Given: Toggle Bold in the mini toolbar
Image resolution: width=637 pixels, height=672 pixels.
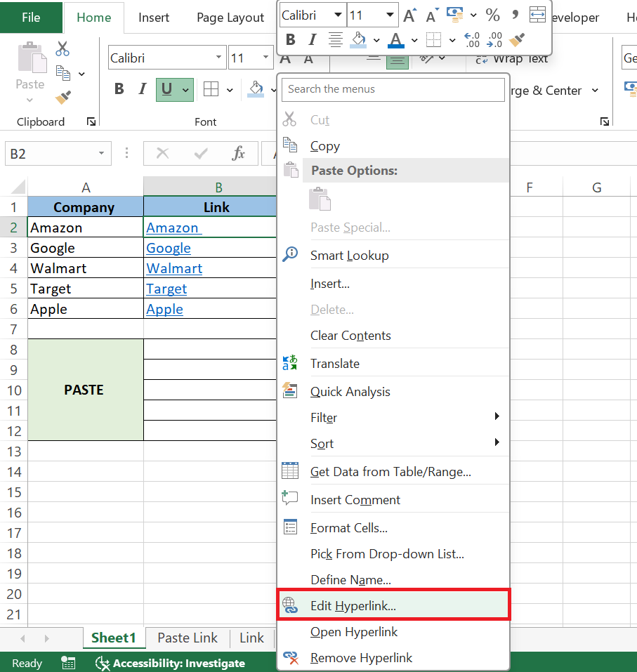Looking at the screenshot, I should [x=290, y=39].
